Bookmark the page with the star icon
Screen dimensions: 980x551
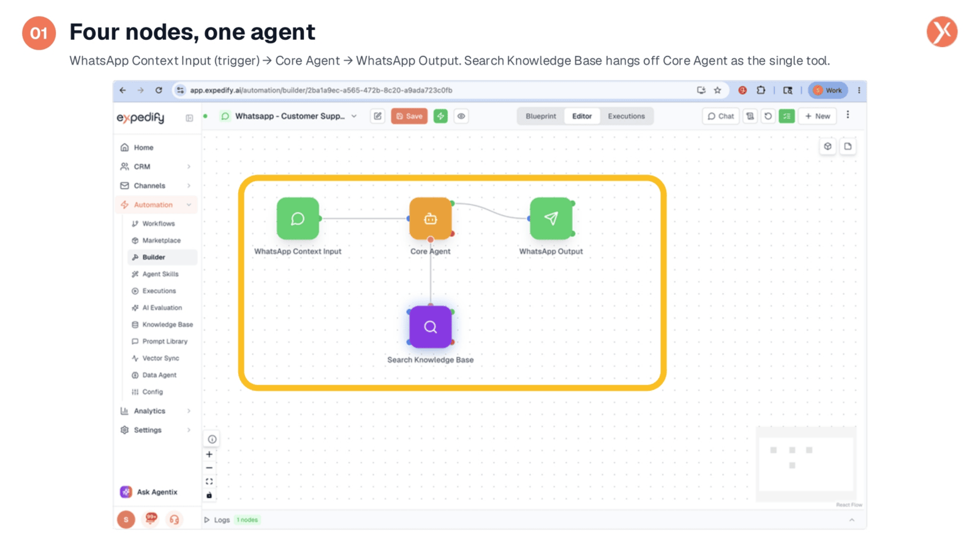(717, 90)
